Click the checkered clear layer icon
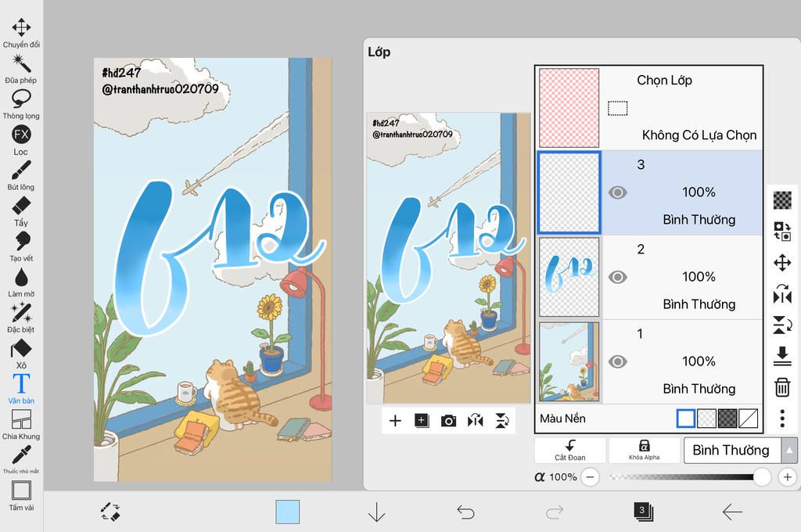Image resolution: width=801 pixels, height=532 pixels. click(x=782, y=199)
